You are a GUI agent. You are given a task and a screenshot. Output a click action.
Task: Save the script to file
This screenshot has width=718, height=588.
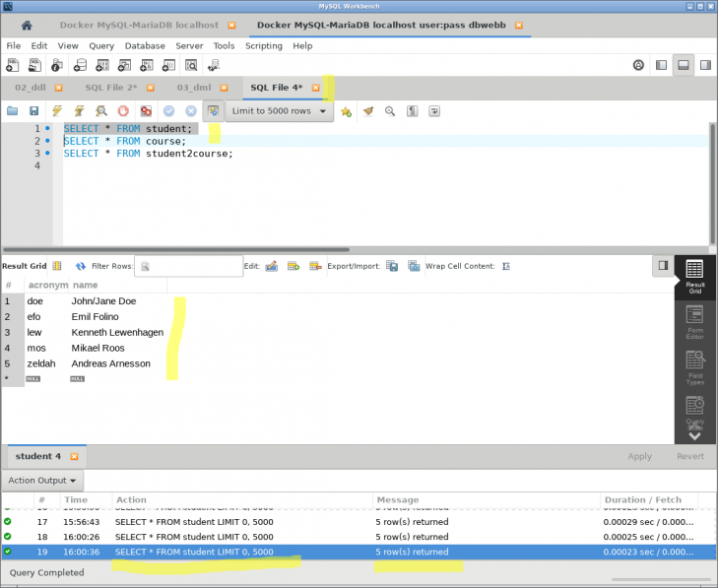coord(33,111)
